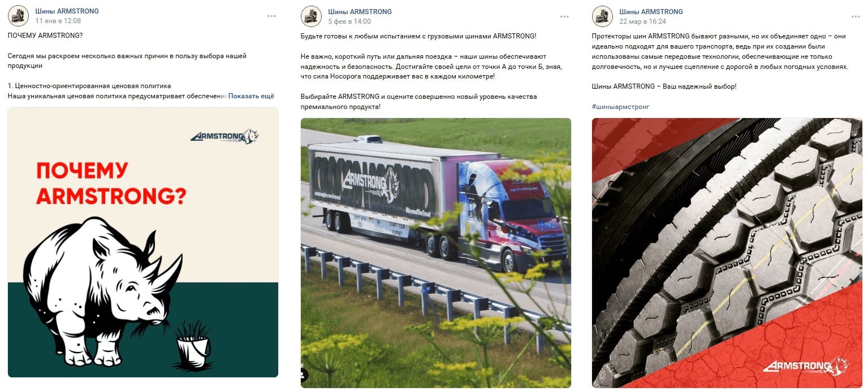
Task: Open the Armstrong truck photo
Action: [436, 252]
